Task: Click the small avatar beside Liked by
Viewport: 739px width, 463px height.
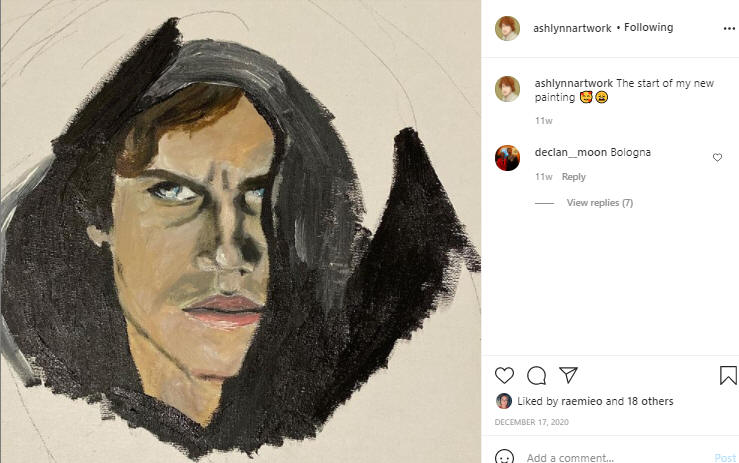Action: 503,401
